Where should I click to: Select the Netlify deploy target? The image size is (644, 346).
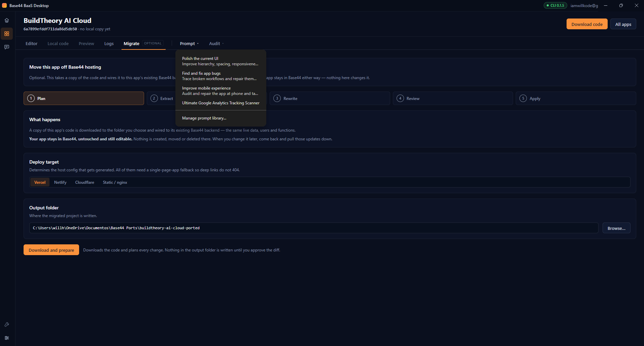60,182
